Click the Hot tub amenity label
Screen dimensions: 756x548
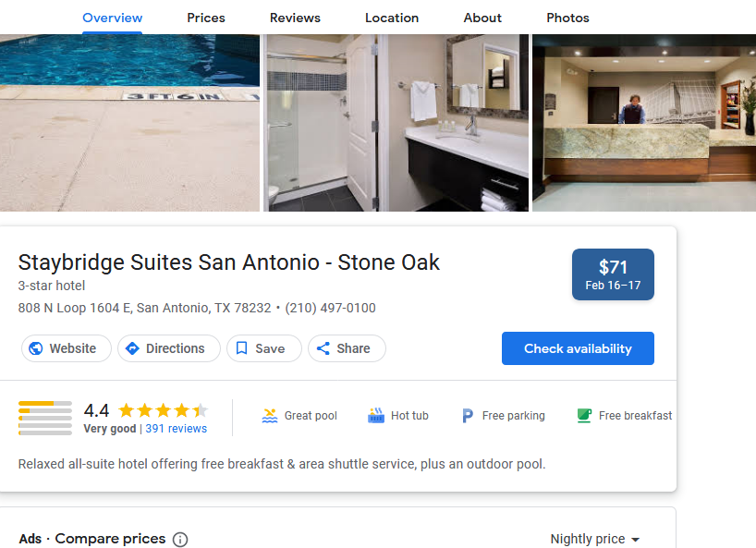pos(409,416)
